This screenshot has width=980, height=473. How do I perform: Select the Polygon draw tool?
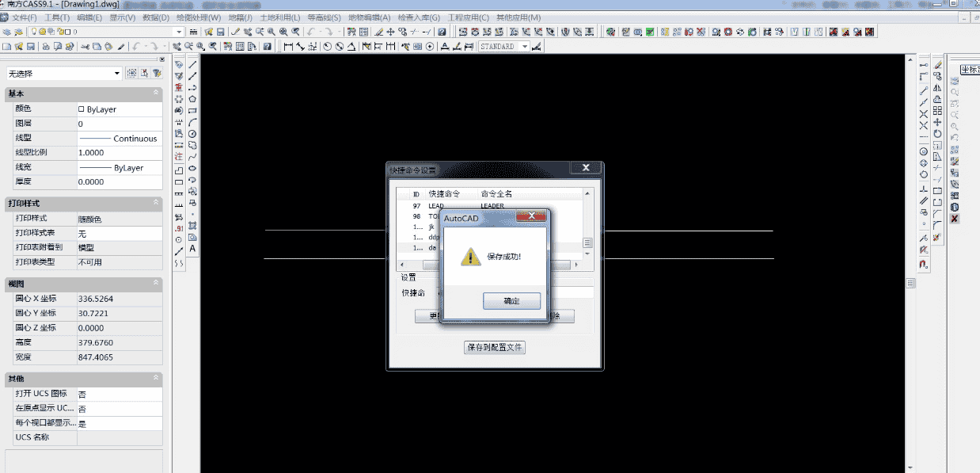point(192,99)
